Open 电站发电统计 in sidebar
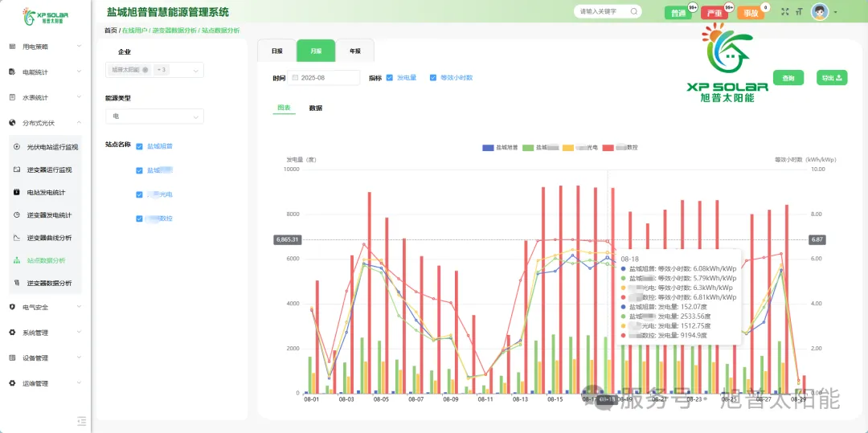The width and height of the screenshot is (868, 433). 46,193
